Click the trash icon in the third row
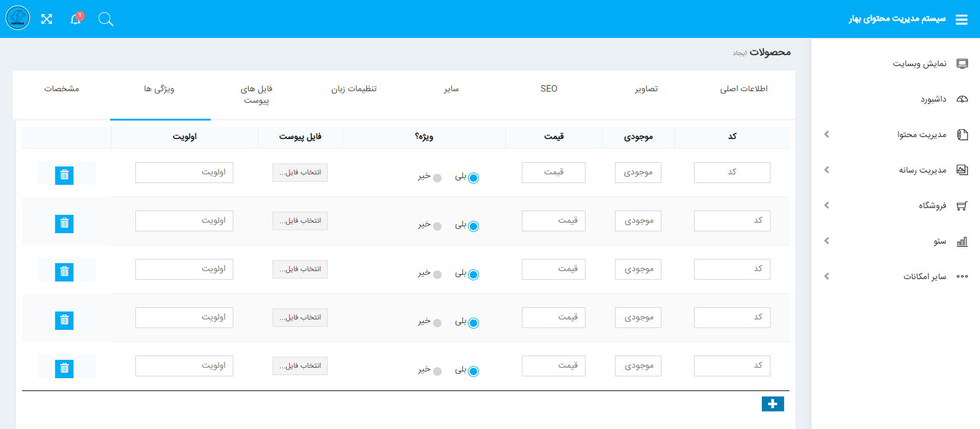980x429 pixels. pyautogui.click(x=64, y=272)
